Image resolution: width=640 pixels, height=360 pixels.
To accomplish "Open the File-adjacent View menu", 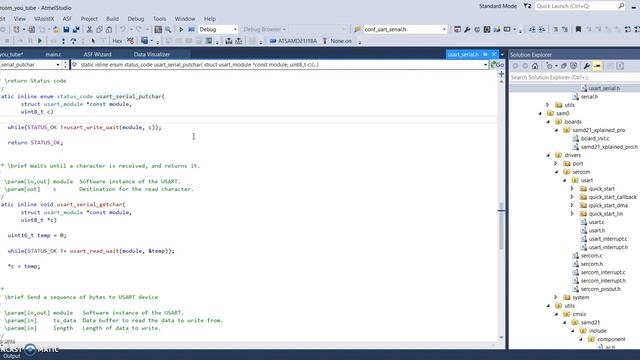I will (20, 19).
